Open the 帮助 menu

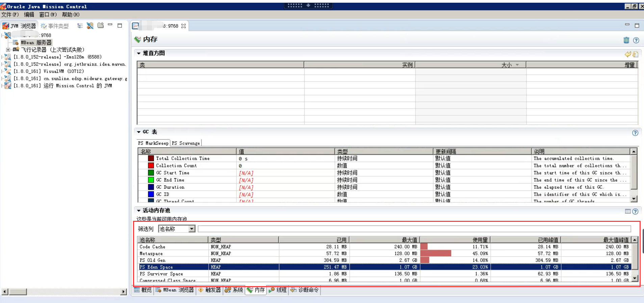pyautogui.click(x=71, y=15)
